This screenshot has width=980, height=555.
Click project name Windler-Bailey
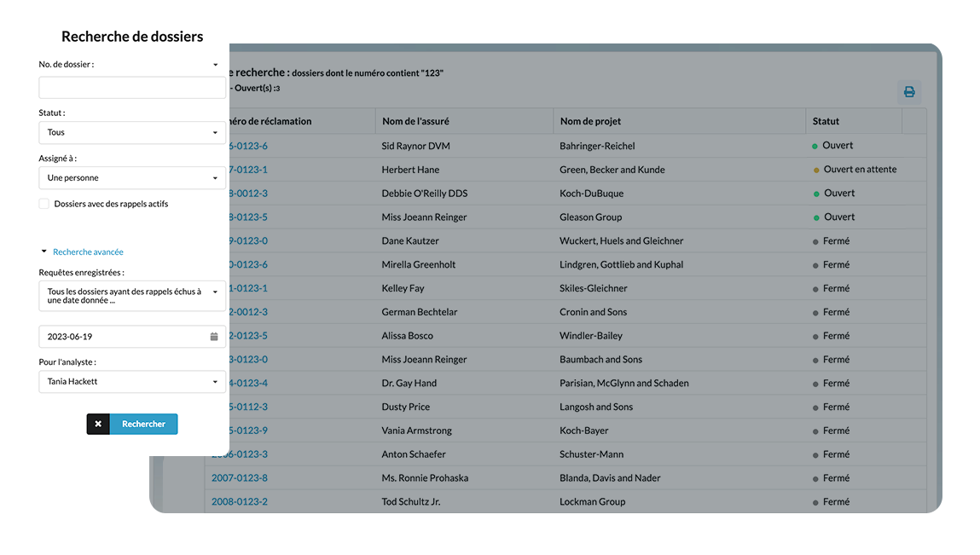[x=590, y=336]
